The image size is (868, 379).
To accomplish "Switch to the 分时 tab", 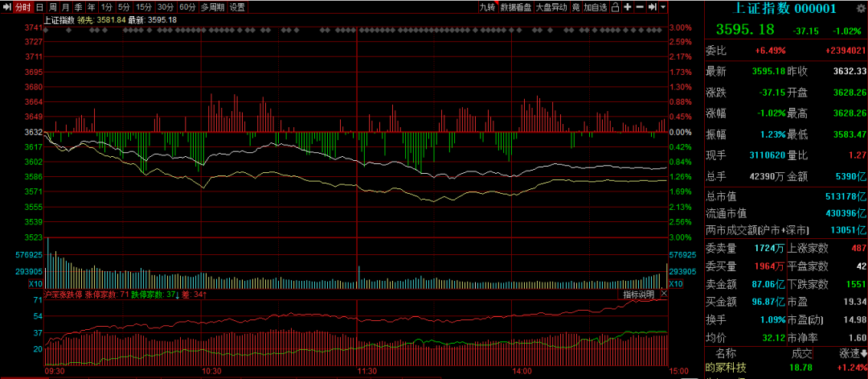I will [23, 7].
